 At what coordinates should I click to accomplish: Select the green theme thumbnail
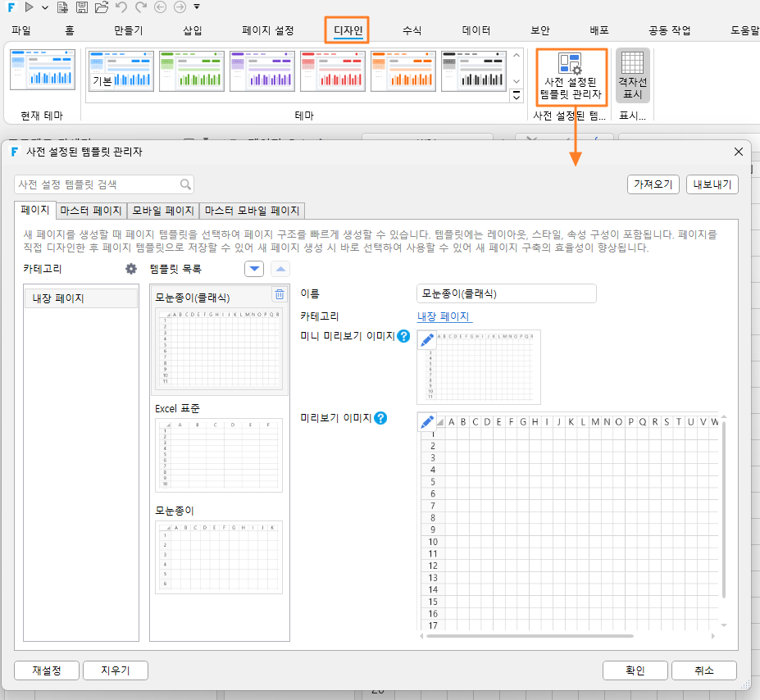click(192, 70)
